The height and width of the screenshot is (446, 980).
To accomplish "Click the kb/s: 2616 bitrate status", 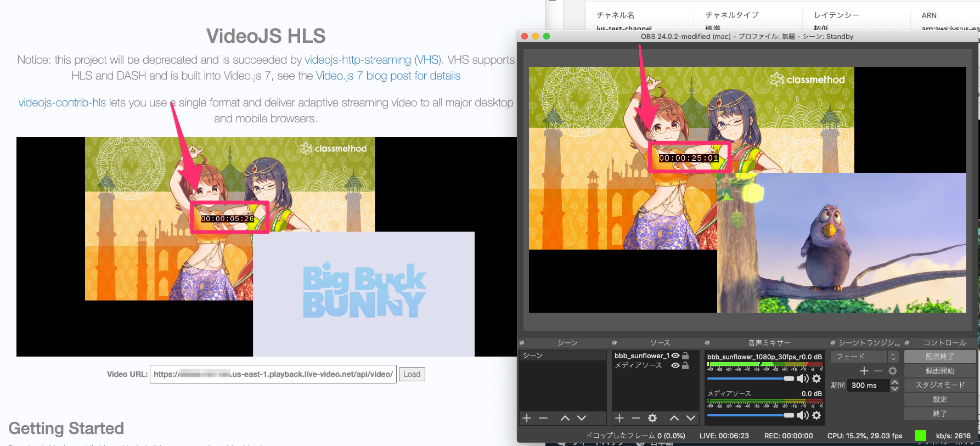I will click(953, 436).
